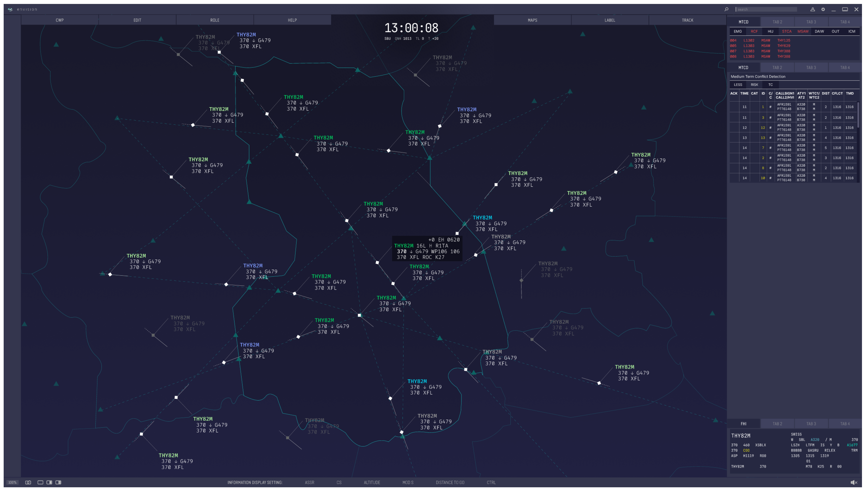Open the TRACK menu
Image resolution: width=868 pixels, height=492 pixels.
point(687,20)
